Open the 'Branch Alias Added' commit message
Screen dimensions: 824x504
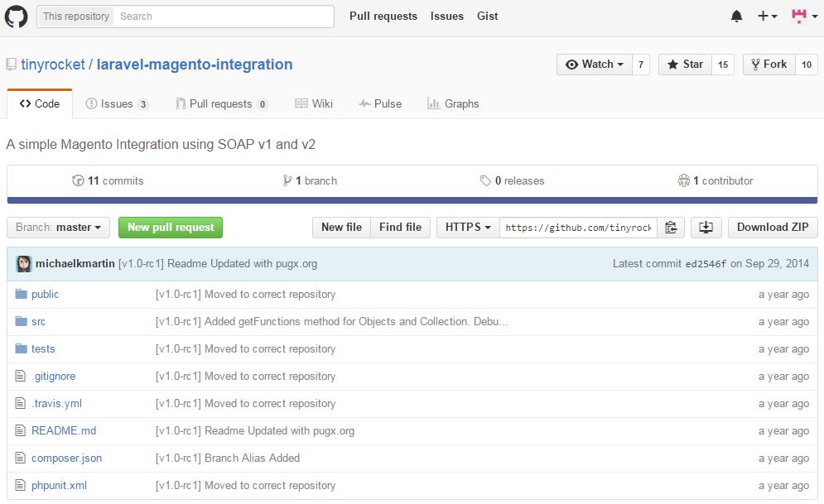(x=228, y=458)
